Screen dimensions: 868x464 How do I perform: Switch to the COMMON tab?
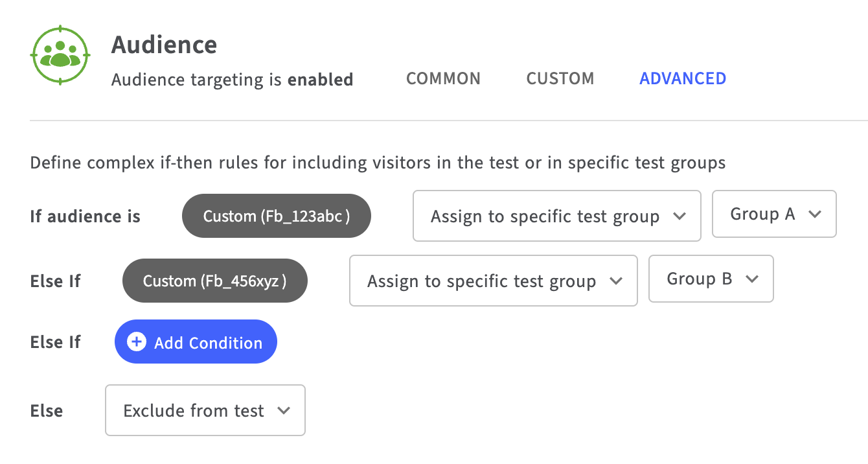click(443, 79)
